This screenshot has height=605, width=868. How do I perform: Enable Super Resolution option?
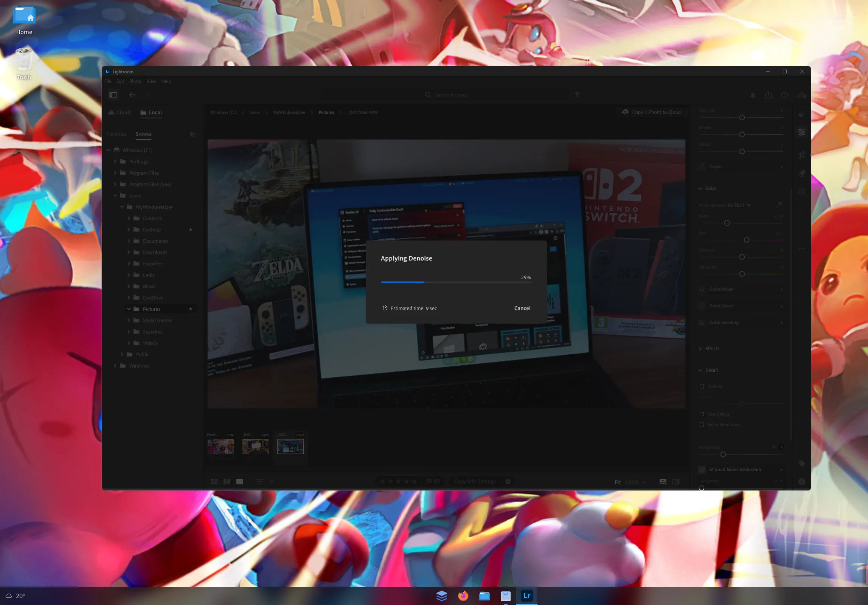coord(702,424)
